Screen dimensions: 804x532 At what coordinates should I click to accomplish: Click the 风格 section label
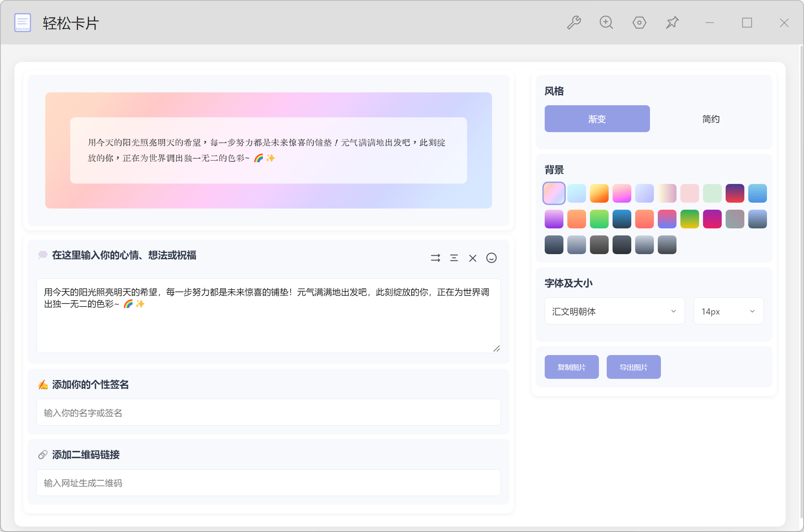tap(554, 91)
